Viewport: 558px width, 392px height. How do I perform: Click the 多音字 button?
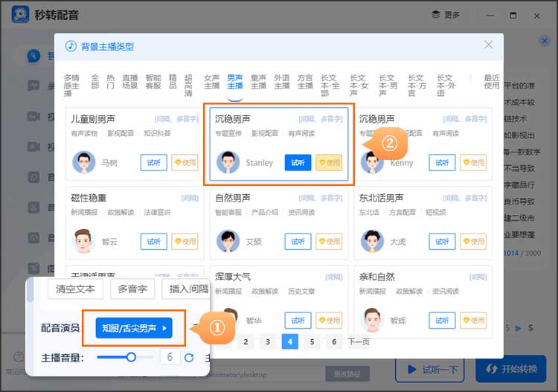pos(132,289)
